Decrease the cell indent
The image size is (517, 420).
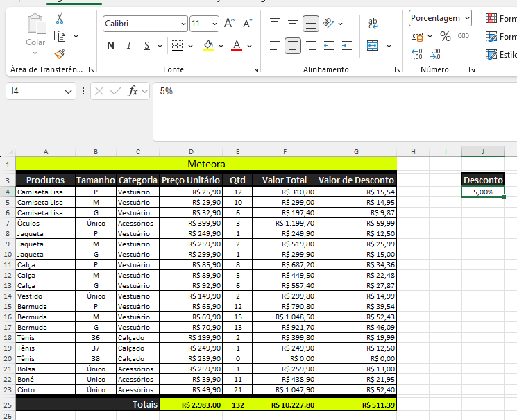point(329,46)
